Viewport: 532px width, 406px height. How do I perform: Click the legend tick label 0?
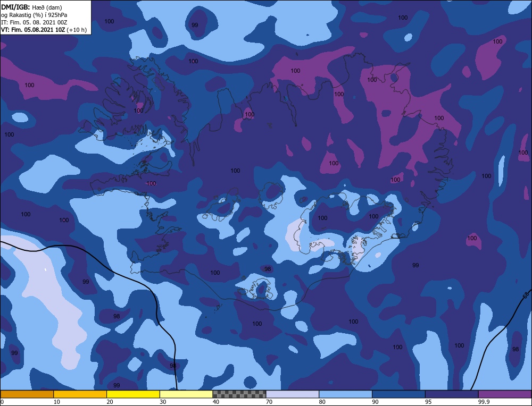coord(2,402)
